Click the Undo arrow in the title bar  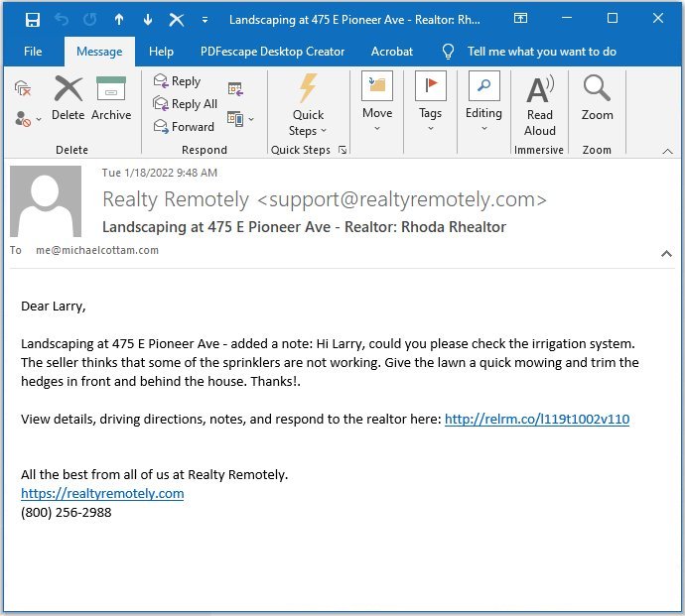pos(62,20)
